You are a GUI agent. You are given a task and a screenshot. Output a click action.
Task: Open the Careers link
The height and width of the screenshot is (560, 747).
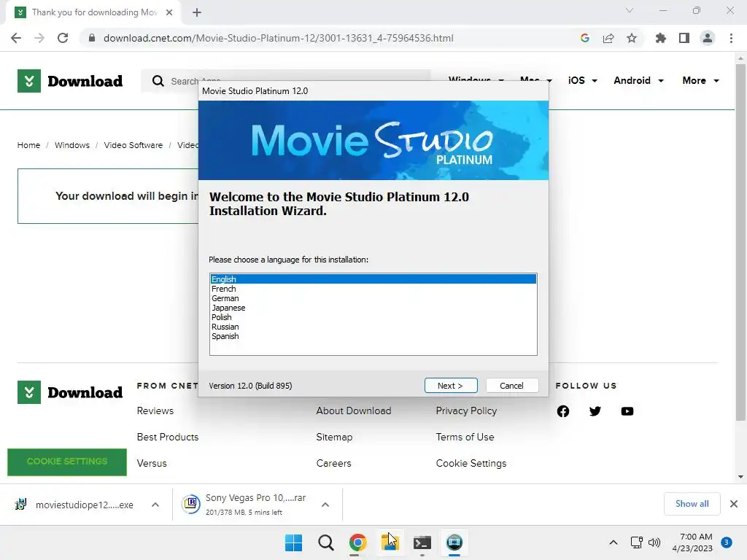coord(333,463)
